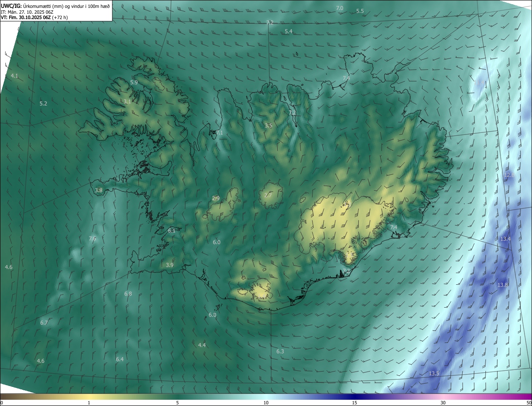Click the map value 3.9
Screen dimensions: 532x406
pos(170,265)
